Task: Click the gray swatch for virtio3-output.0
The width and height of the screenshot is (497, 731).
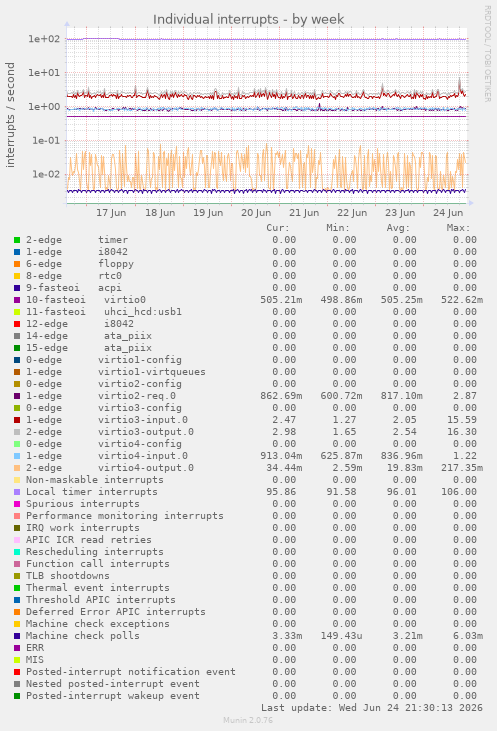Action: [x=17, y=432]
